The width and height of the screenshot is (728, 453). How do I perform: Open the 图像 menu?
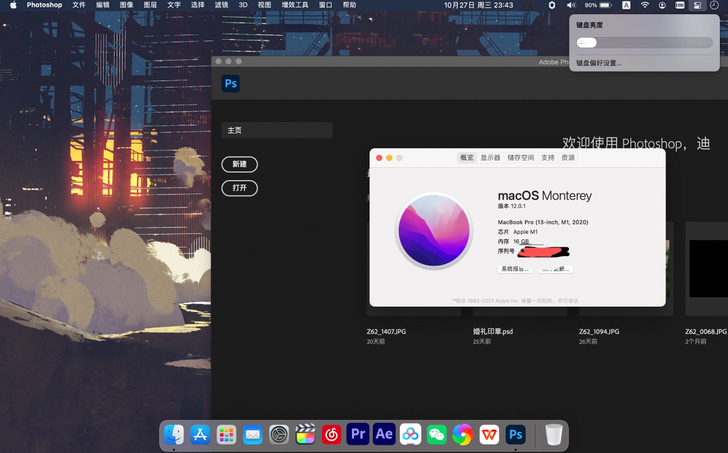click(126, 5)
